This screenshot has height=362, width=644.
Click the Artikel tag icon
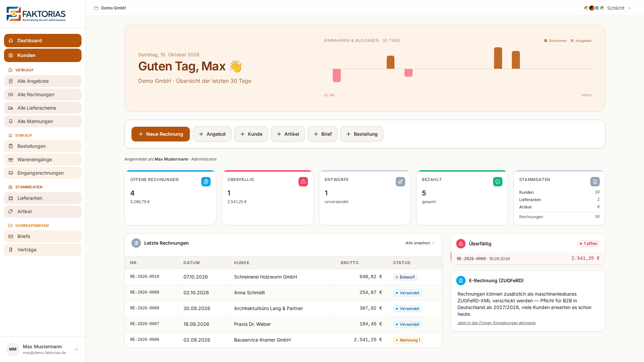point(11,212)
